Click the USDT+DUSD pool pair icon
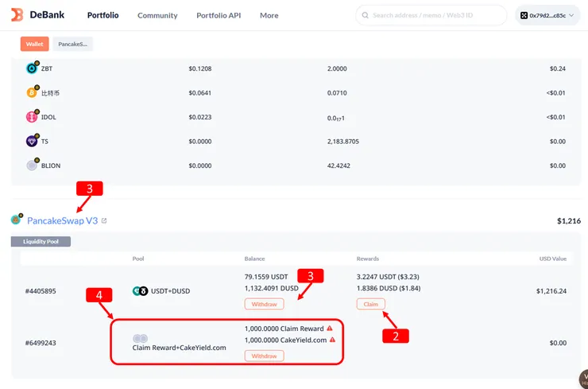Image resolution: width=588 pixels, height=389 pixels. pyautogui.click(x=141, y=291)
